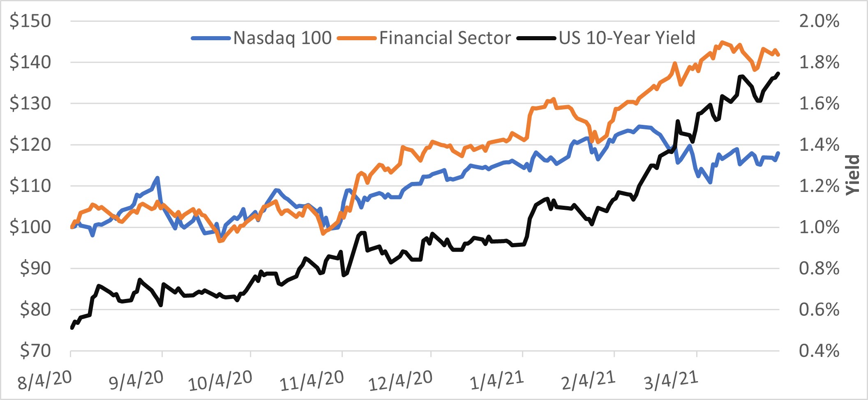The width and height of the screenshot is (868, 400).
Task: Select the blue Nasdaq 100 legend line swatch
Action: click(211, 39)
